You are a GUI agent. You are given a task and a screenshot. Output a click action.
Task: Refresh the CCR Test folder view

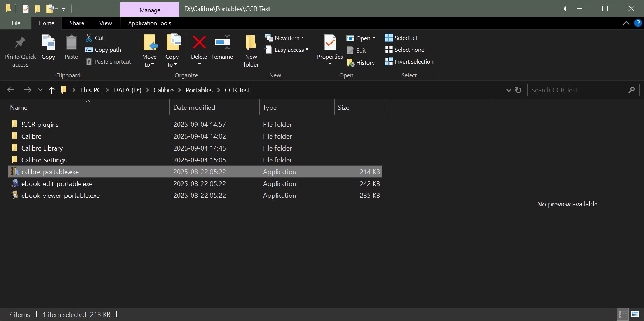click(x=518, y=90)
